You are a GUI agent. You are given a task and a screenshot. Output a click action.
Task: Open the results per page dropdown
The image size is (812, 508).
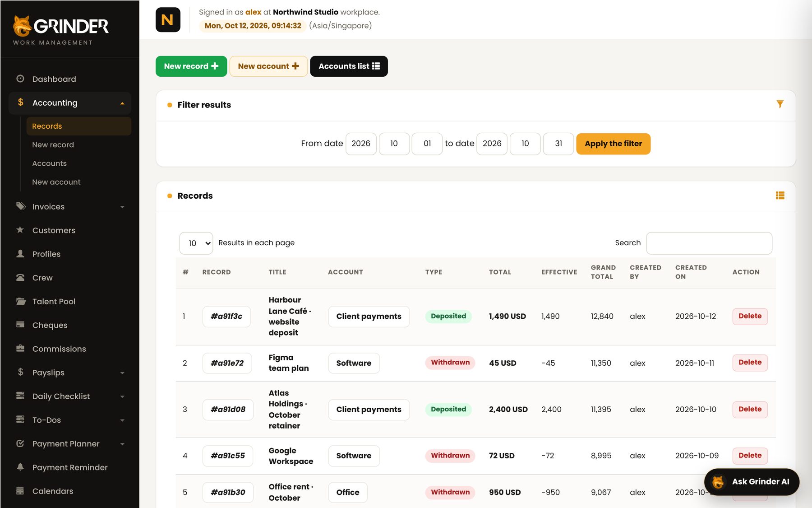(196, 243)
